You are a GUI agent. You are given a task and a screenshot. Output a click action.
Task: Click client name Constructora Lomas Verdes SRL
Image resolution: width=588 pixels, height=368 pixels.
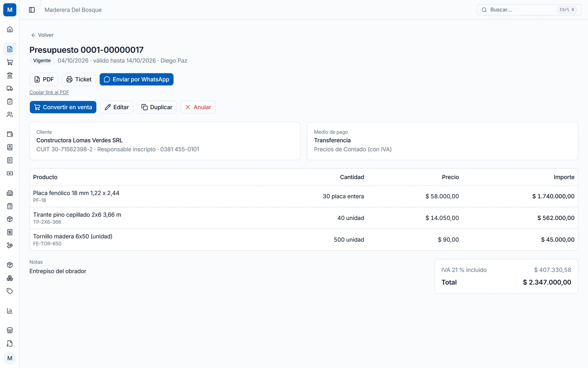click(79, 140)
